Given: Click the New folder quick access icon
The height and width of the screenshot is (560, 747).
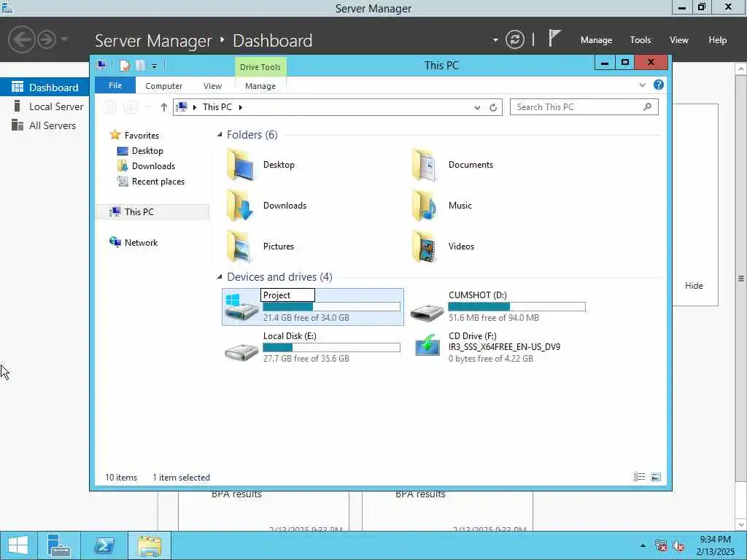Looking at the screenshot, I should (140, 66).
